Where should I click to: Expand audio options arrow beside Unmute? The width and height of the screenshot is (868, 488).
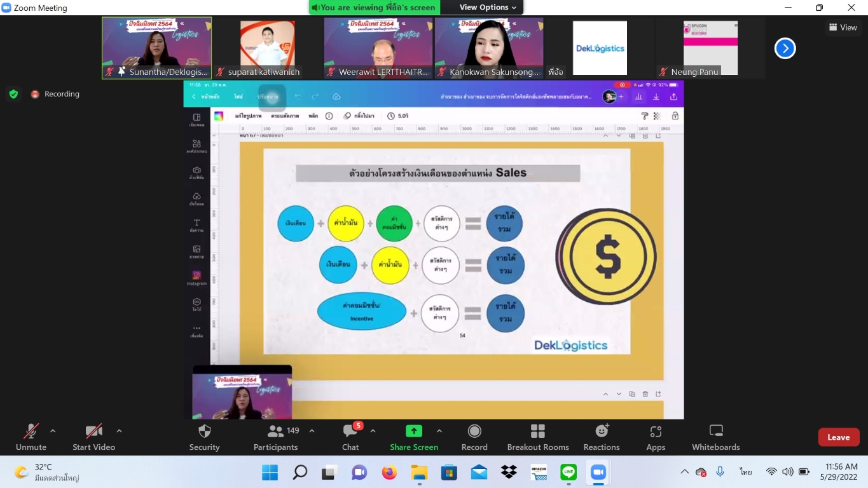tap(53, 431)
